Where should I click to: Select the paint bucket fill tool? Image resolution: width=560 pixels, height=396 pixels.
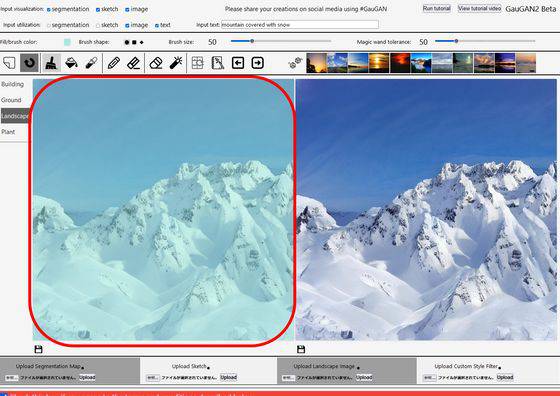71,63
